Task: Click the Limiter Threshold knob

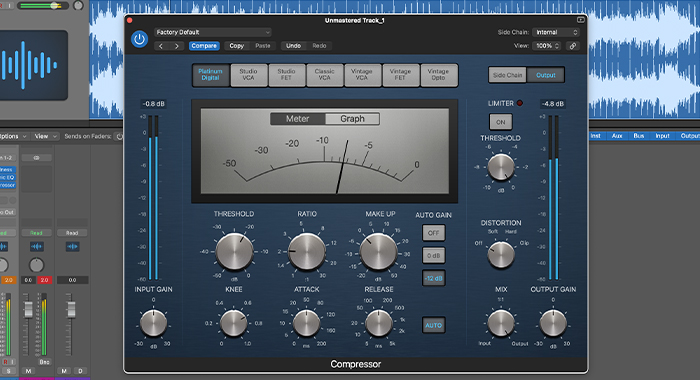Action: [500, 167]
